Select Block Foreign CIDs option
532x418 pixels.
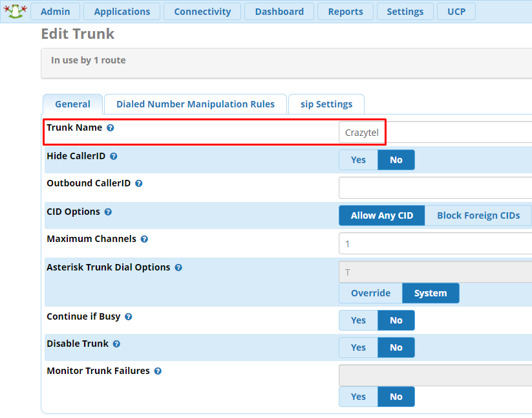[478, 215]
